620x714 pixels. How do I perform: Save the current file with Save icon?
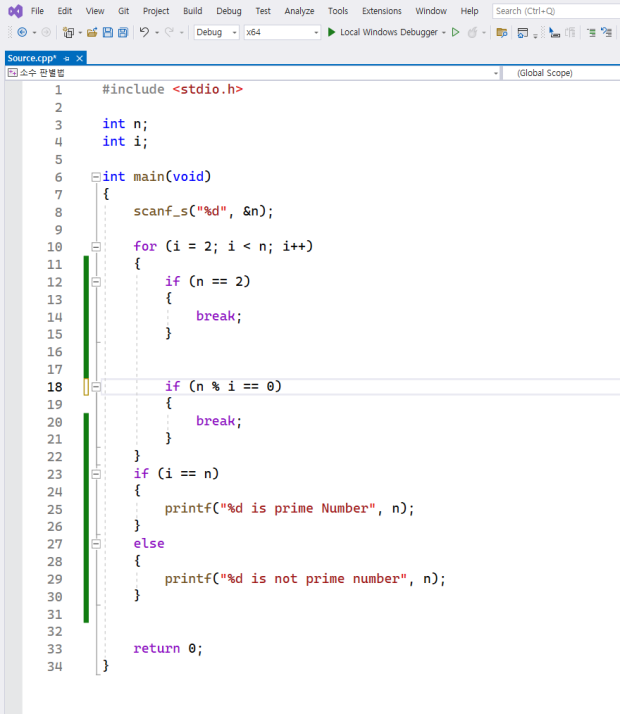tap(107, 32)
